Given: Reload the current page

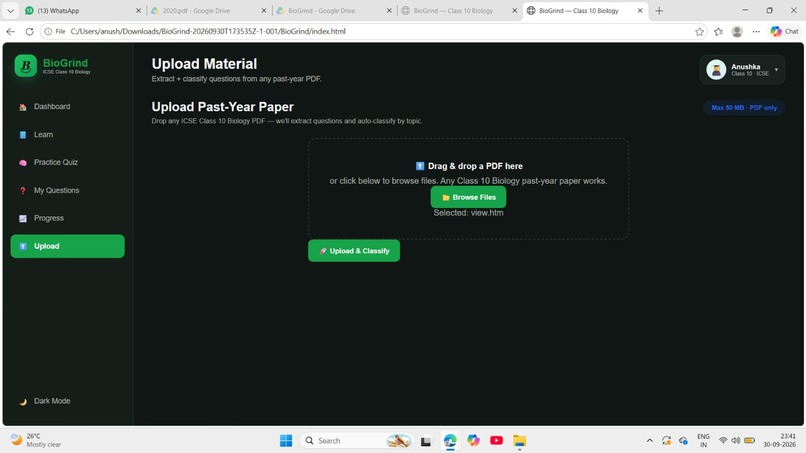Looking at the screenshot, I should click(29, 31).
